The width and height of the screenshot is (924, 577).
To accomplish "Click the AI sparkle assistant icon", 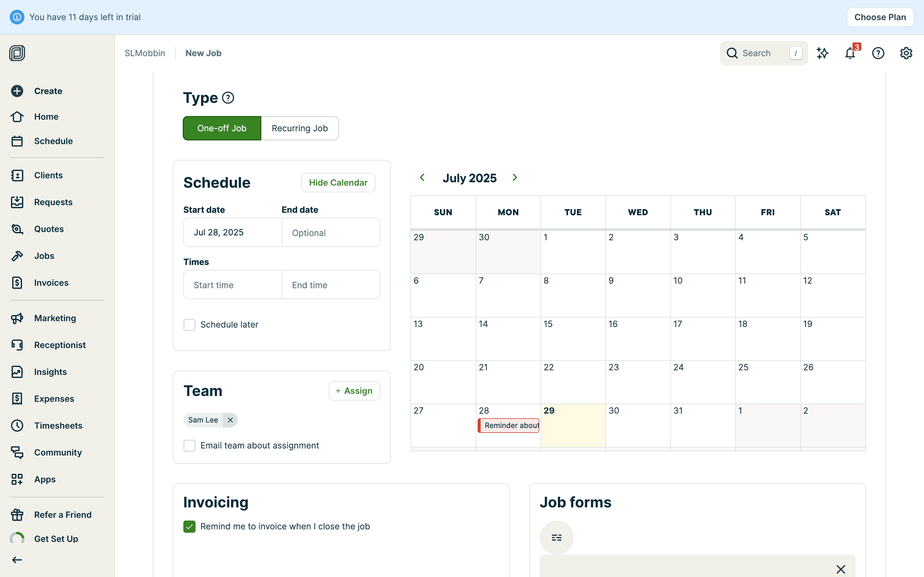I will click(x=822, y=53).
